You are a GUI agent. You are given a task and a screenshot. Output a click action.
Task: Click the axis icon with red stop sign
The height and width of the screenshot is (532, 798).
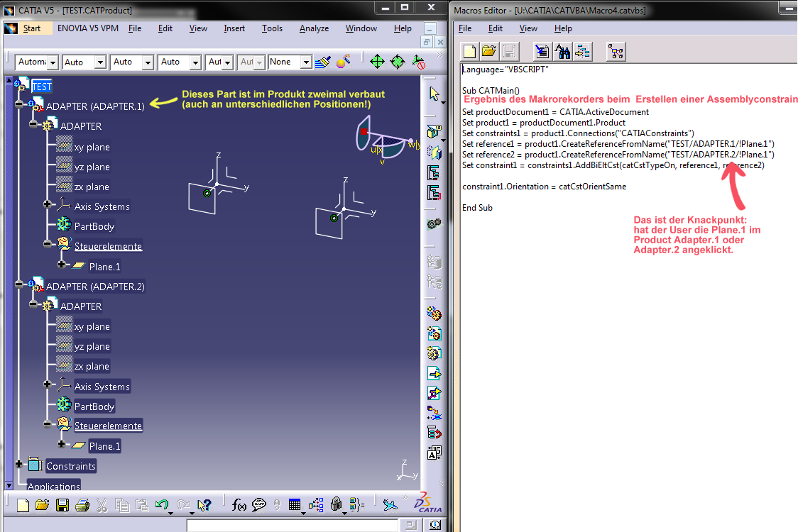coord(418,62)
